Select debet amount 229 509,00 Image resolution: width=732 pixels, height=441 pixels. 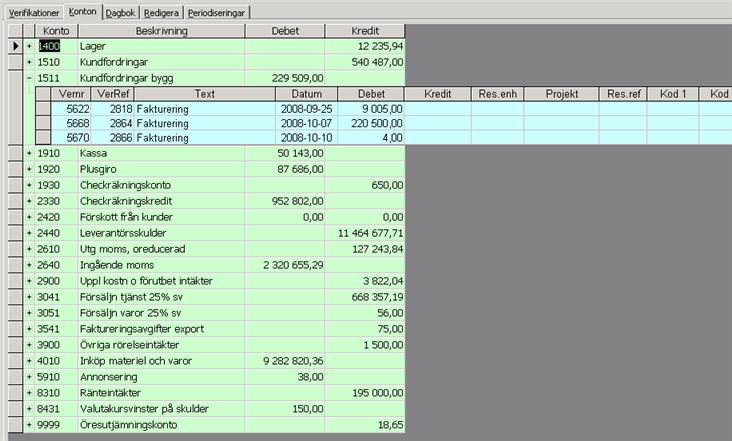[285, 78]
